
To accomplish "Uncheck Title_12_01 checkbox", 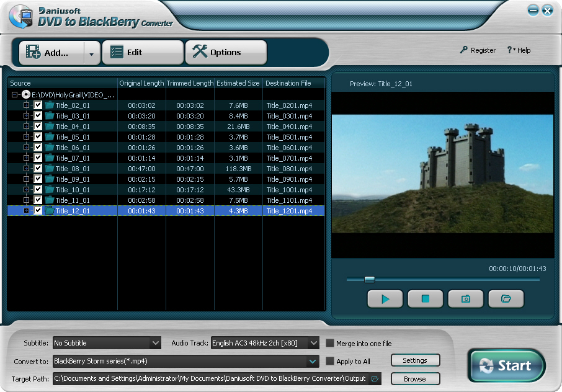I will click(38, 210).
